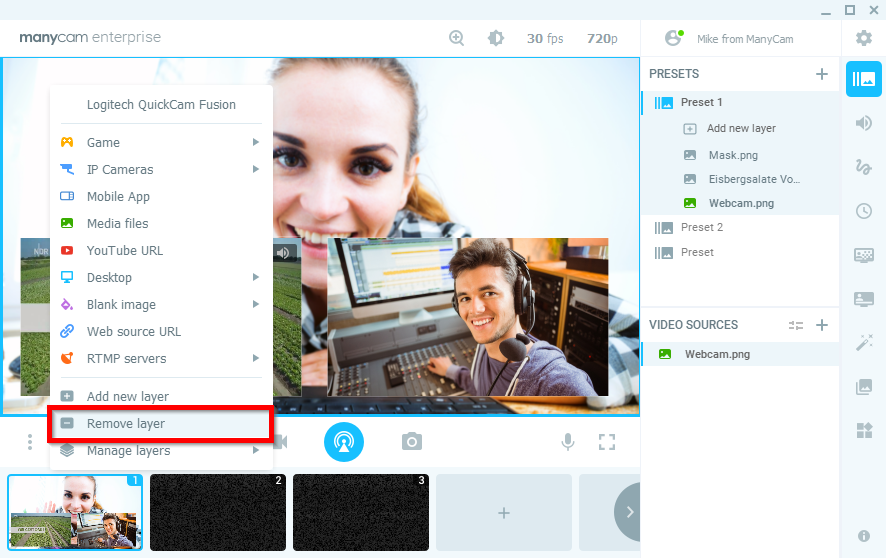886x558 pixels.
Task: Choose YouTube URL source
Action: click(x=161, y=251)
